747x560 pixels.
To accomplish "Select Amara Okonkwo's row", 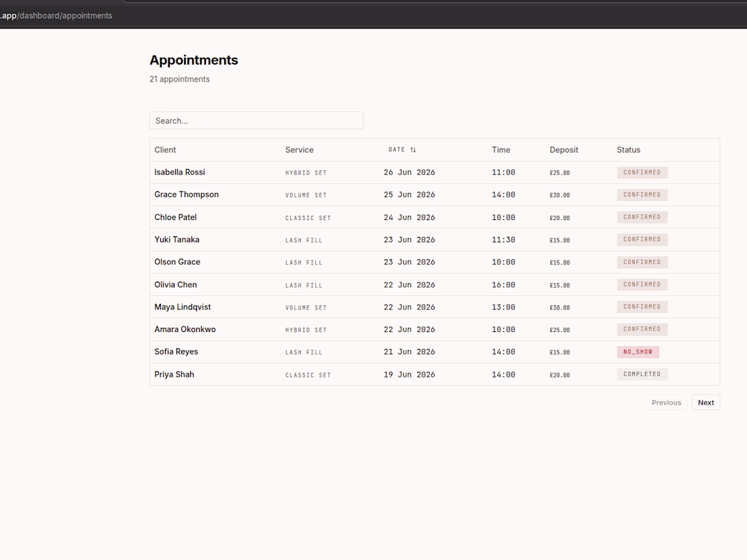I will pyautogui.click(x=435, y=329).
